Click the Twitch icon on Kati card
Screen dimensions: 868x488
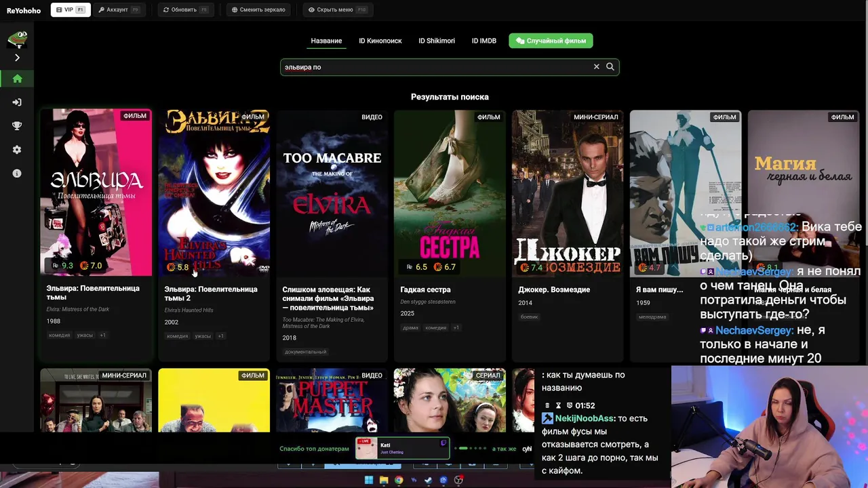coord(443,443)
